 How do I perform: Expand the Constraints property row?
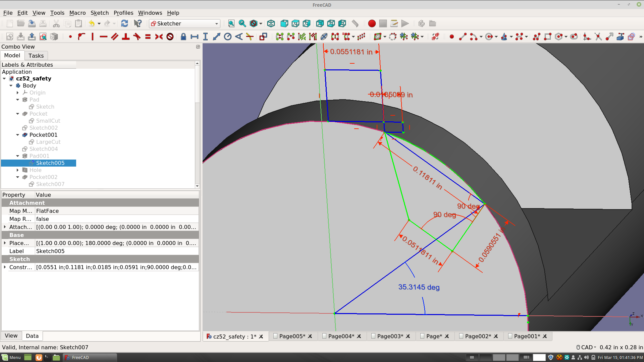pyautogui.click(x=5, y=267)
